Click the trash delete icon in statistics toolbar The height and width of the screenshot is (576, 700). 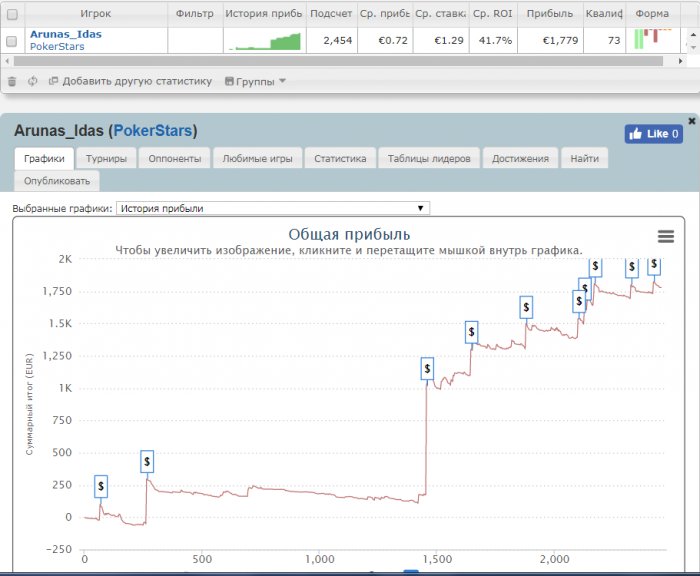click(12, 81)
